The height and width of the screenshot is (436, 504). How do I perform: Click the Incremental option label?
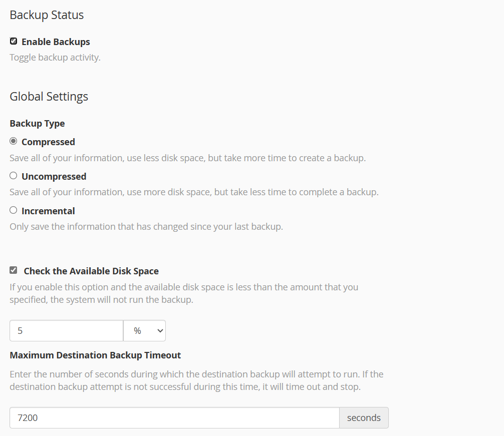(x=48, y=211)
